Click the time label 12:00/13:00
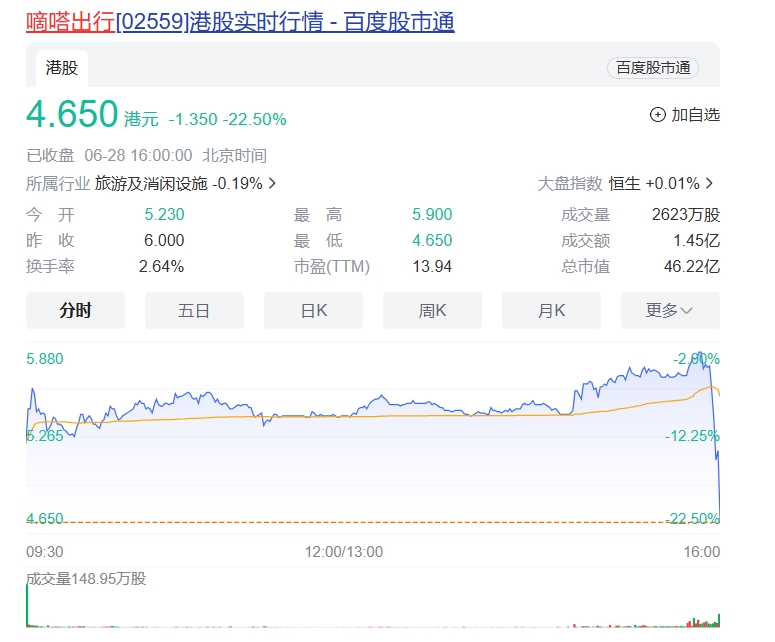Image resolution: width=775 pixels, height=642 pixels. click(x=344, y=552)
